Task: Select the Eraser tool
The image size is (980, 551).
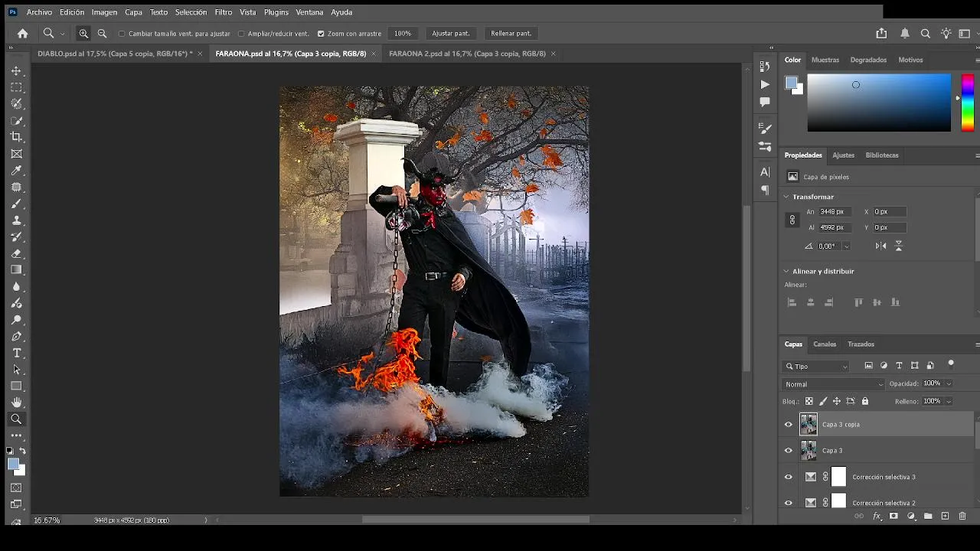Action: coord(16,253)
